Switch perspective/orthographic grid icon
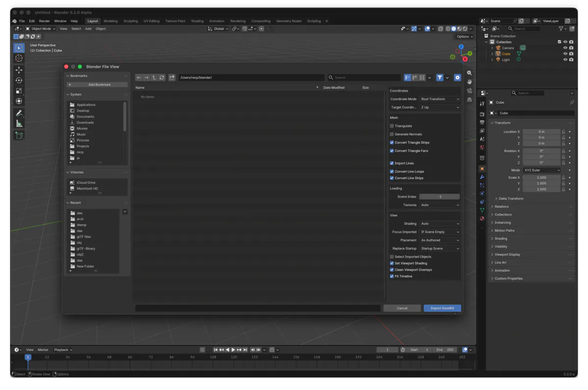Viewport: 588px width, 390px height. 469,99
